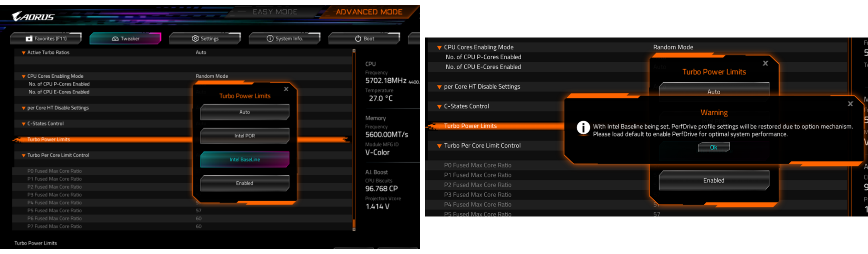Click the System Info. circled-i icon
Image resolution: width=868 pixels, height=254 pixels.
point(270,38)
